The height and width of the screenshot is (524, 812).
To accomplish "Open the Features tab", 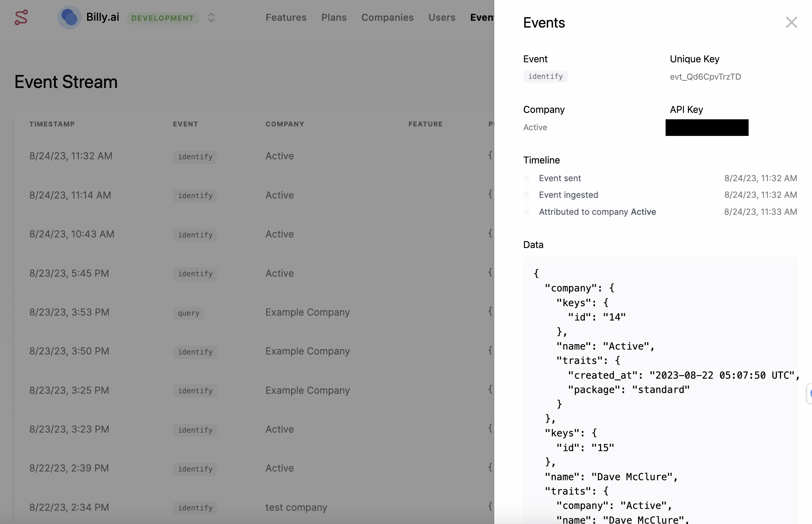I will [286, 17].
